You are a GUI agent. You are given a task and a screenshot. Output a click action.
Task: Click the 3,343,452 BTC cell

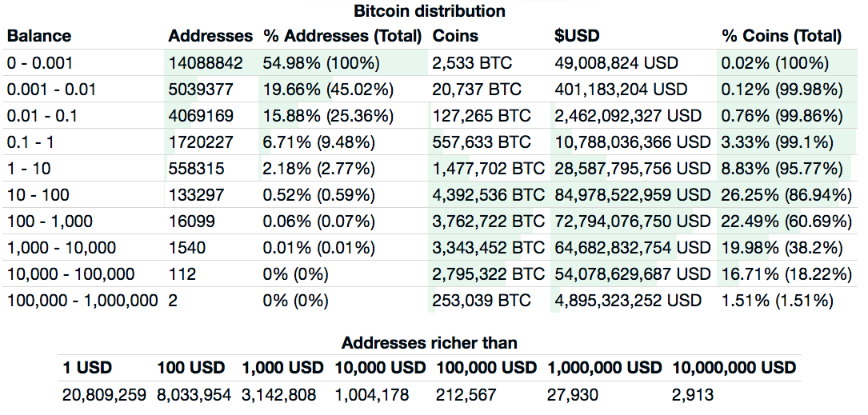tap(488, 248)
